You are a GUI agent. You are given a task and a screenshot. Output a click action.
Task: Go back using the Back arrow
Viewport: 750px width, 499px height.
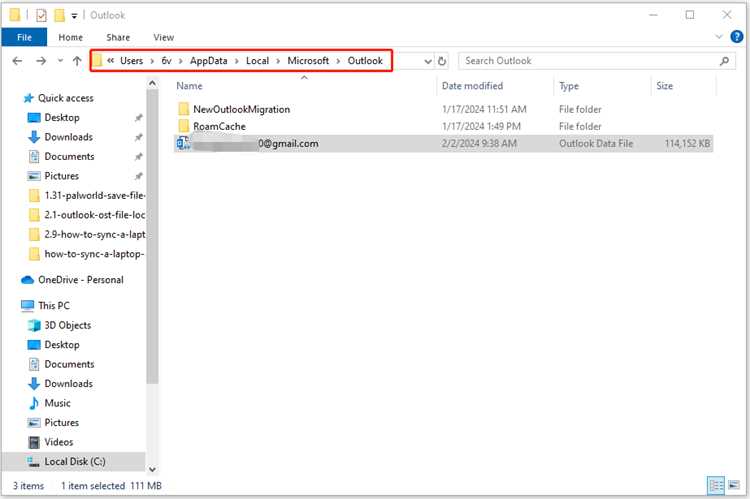pos(17,61)
